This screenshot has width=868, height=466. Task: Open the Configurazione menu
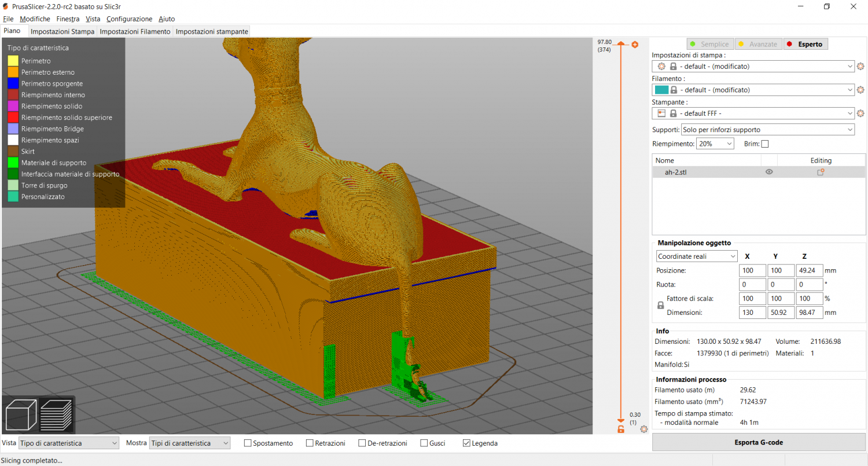coord(129,19)
